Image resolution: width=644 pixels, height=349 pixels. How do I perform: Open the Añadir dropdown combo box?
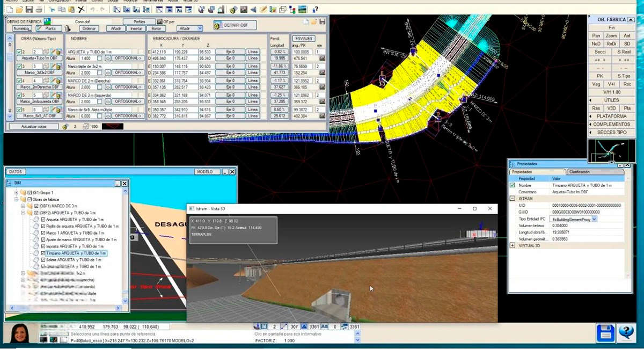click(x=191, y=28)
